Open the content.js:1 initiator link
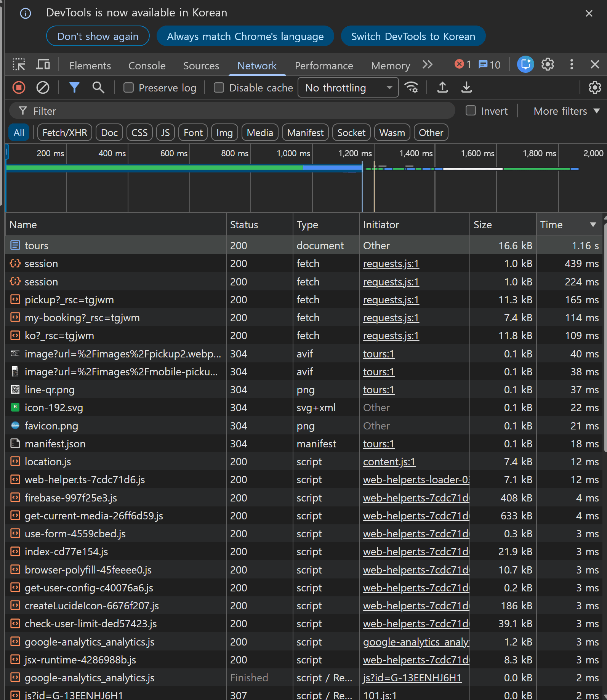 click(x=389, y=462)
